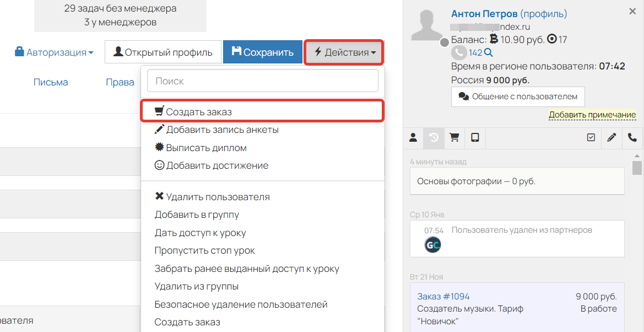Choose Добавить достижение from the menu
Screen dimensions: 644x332
pos(211,165)
